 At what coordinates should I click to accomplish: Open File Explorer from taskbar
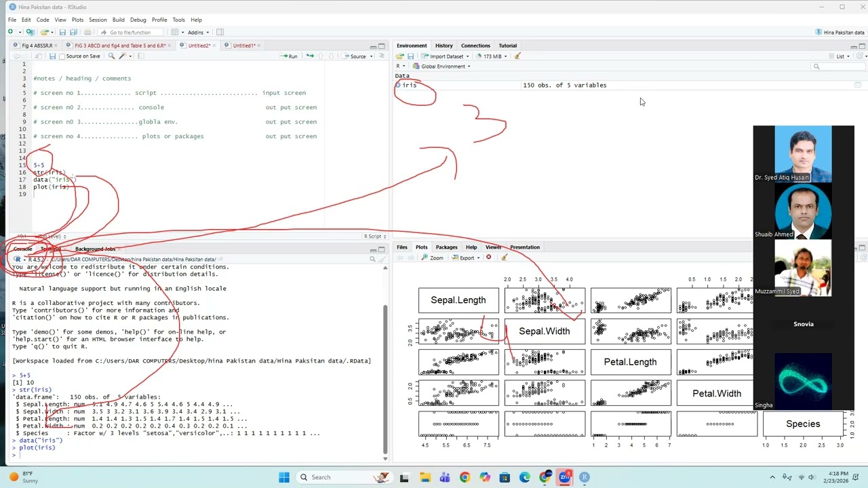[x=425, y=477]
